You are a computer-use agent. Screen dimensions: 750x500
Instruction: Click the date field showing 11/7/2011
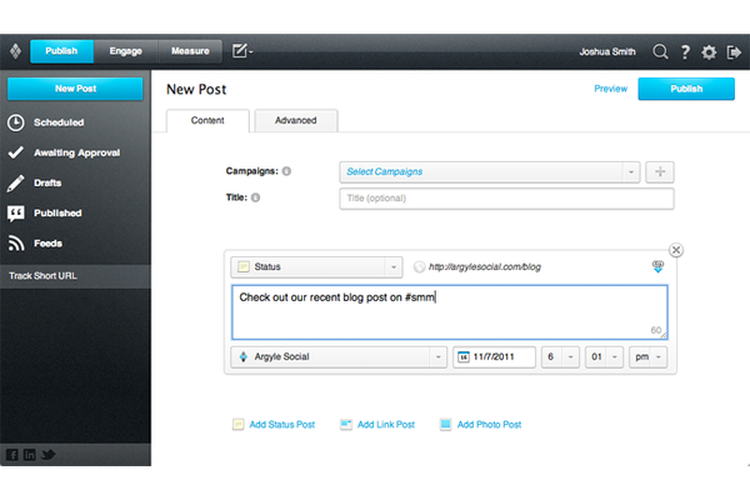tap(494, 357)
